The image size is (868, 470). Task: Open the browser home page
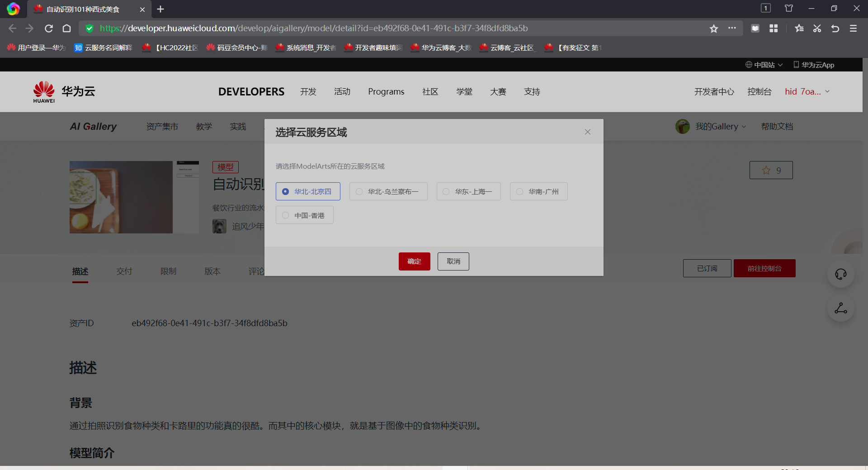[67, 28]
